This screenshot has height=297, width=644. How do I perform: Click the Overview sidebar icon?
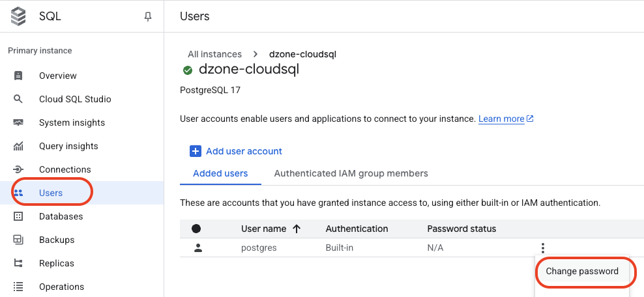18,76
